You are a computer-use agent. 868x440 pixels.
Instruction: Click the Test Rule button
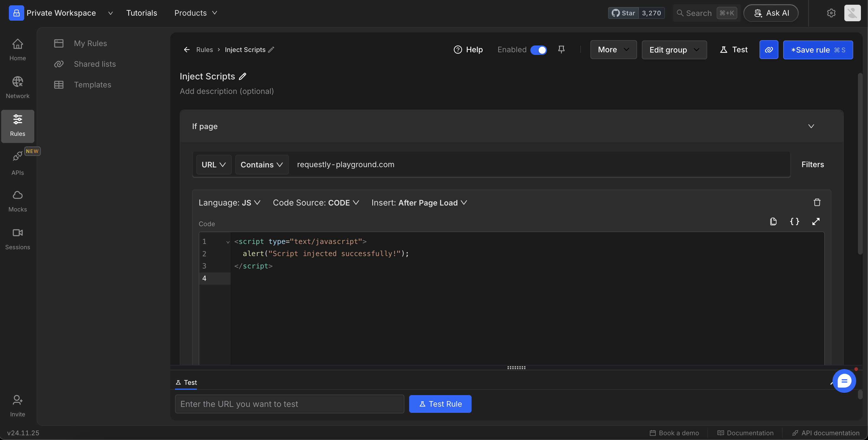click(440, 404)
